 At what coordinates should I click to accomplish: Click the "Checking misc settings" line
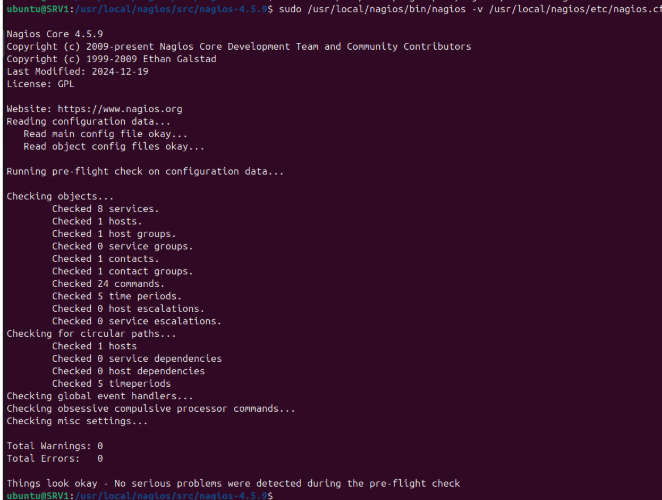click(77, 421)
